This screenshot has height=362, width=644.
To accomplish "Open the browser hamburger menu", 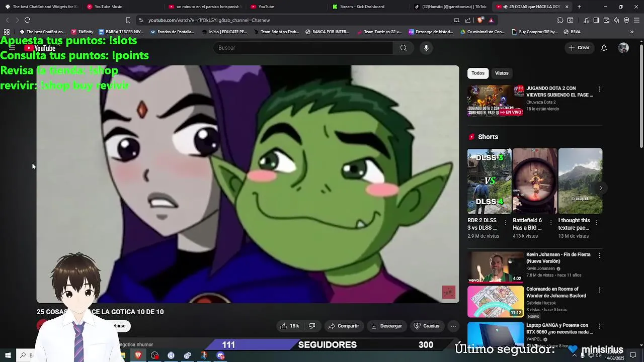I will pyautogui.click(x=636, y=20).
